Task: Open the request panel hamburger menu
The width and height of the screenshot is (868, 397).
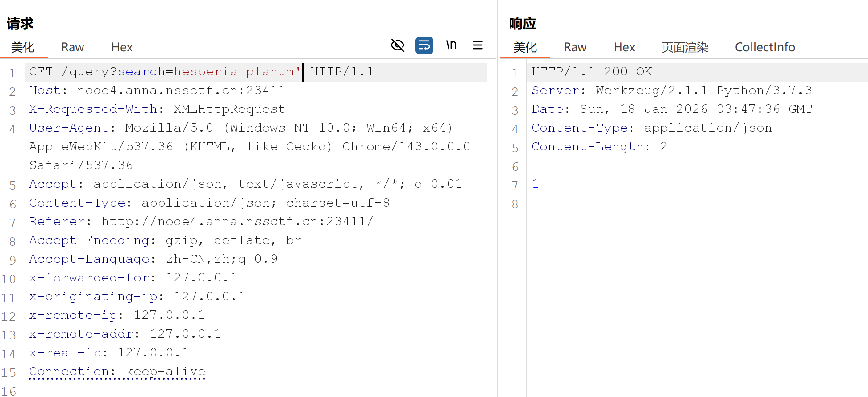Action: point(478,45)
